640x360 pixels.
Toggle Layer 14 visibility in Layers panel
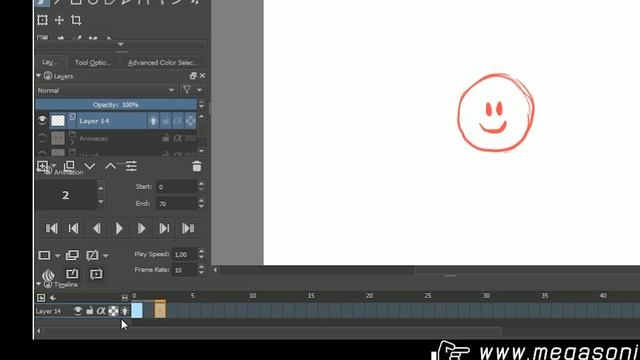point(42,120)
